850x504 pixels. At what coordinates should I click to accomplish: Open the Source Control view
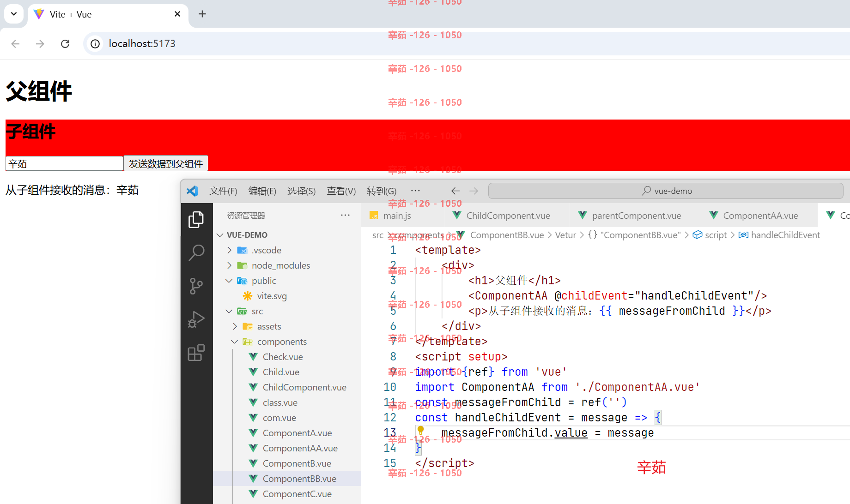(196, 286)
